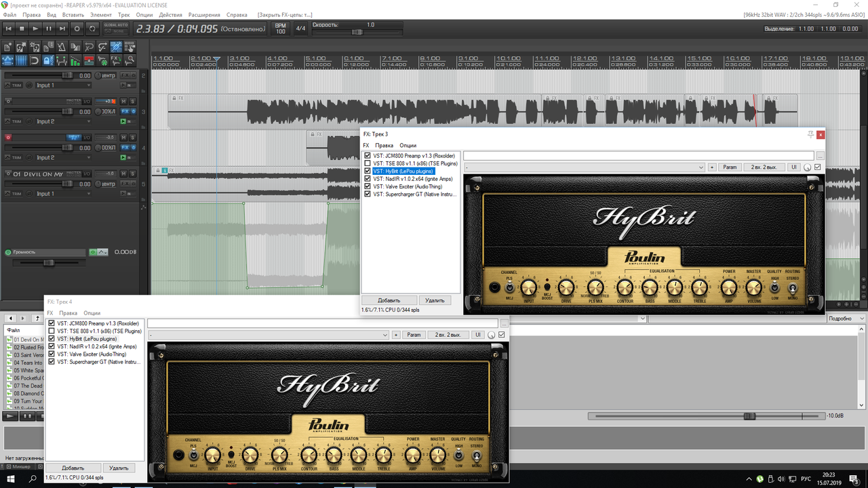Screen dimensions: 868x488
Task: Toggle the snap magnet toolbar icon
Action: (x=35, y=60)
